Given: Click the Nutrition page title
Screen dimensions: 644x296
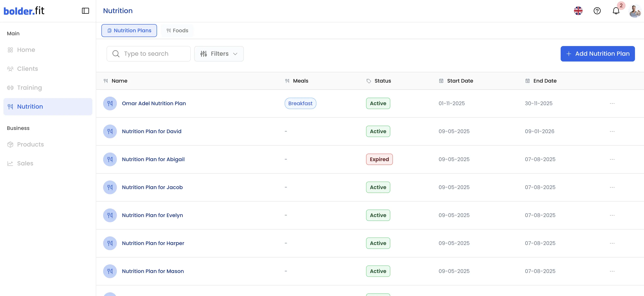Looking at the screenshot, I should point(118,11).
